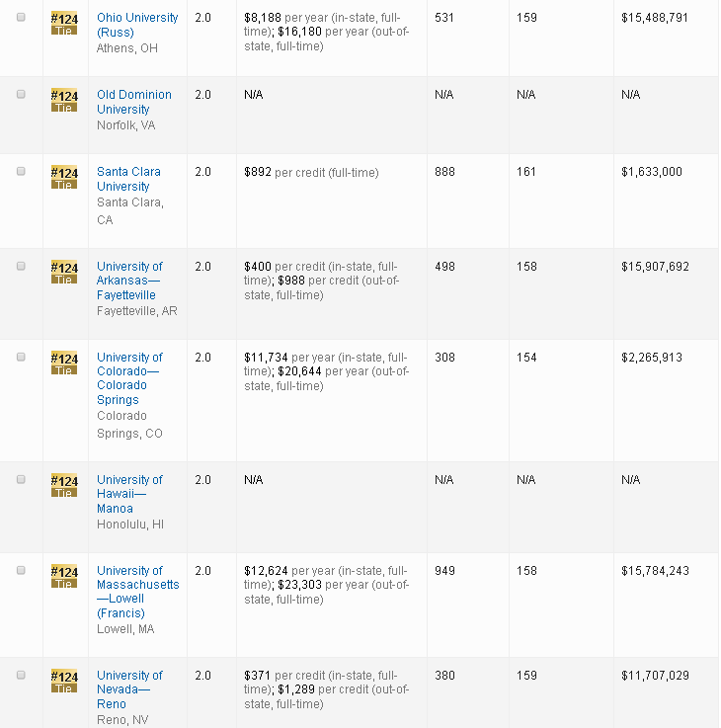Visit the Santa Clara University page
This screenshot has width=721, height=728.
click(128, 179)
